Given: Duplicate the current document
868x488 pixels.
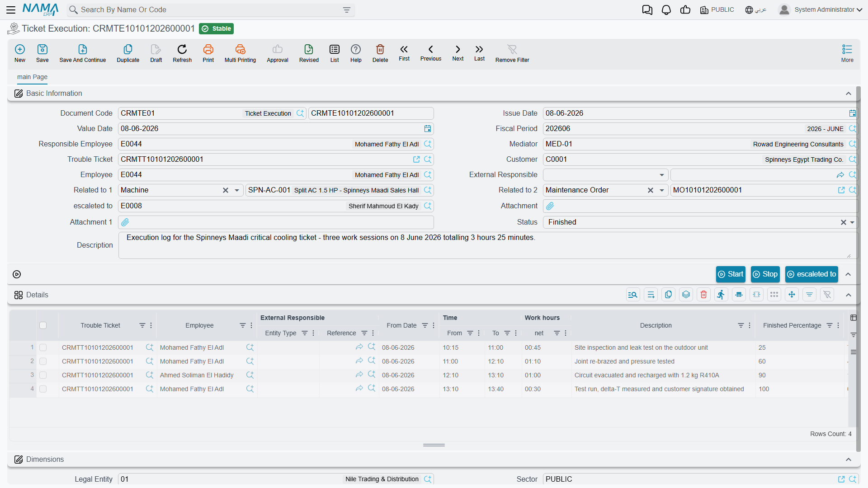Looking at the screenshot, I should click(128, 53).
